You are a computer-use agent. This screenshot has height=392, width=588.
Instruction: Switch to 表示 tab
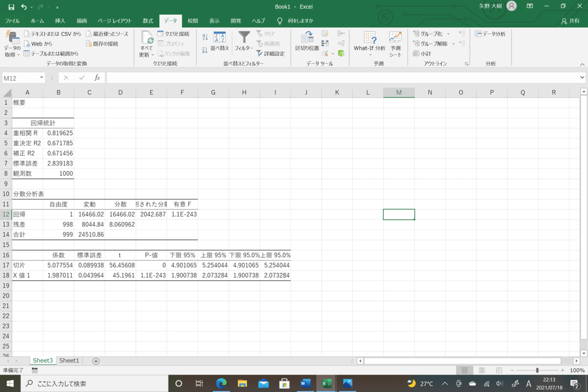pos(214,21)
